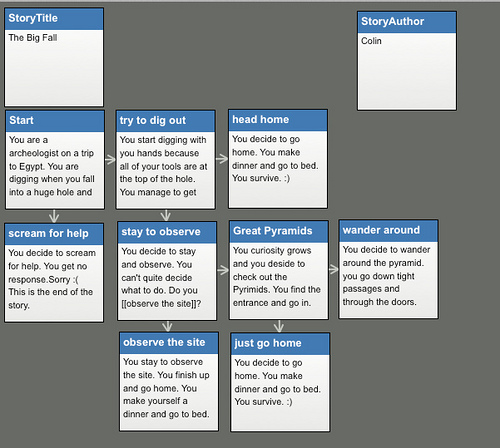Screen dimensions: 500x448
Task: Select the StoryTitle passage header
Action: tap(54, 19)
